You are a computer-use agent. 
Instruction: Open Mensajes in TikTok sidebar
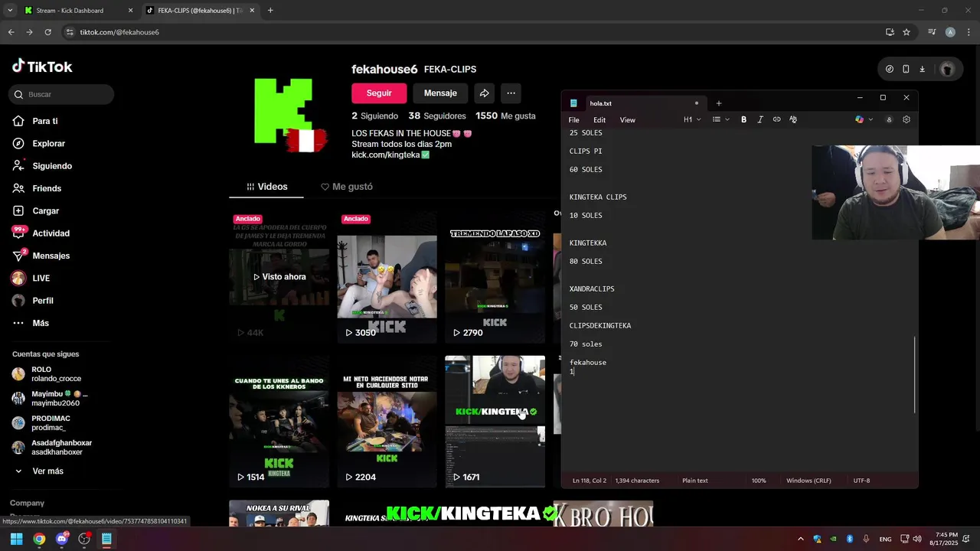pyautogui.click(x=41, y=256)
